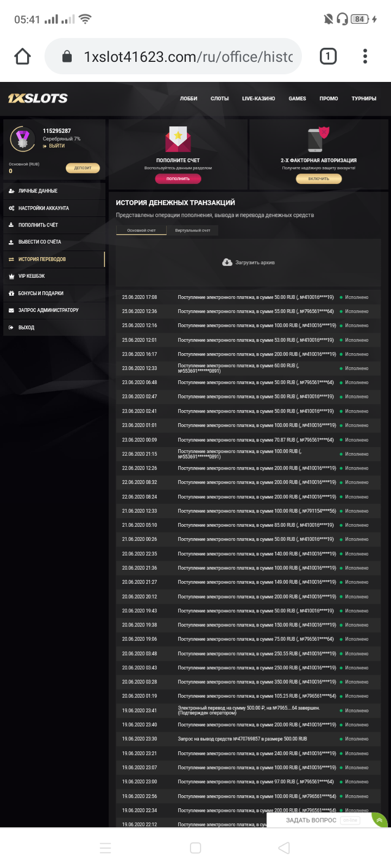Open the browser three-dot menu
The image size is (391, 868).
pyautogui.click(x=365, y=56)
